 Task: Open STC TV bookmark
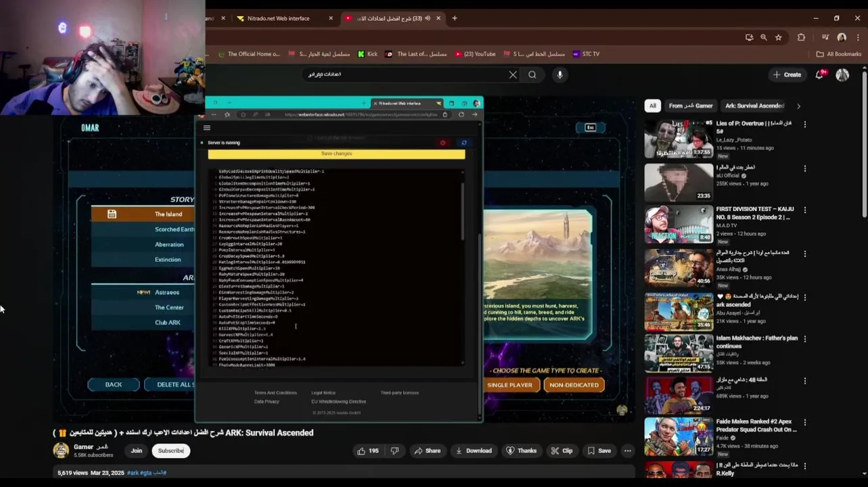click(x=586, y=54)
